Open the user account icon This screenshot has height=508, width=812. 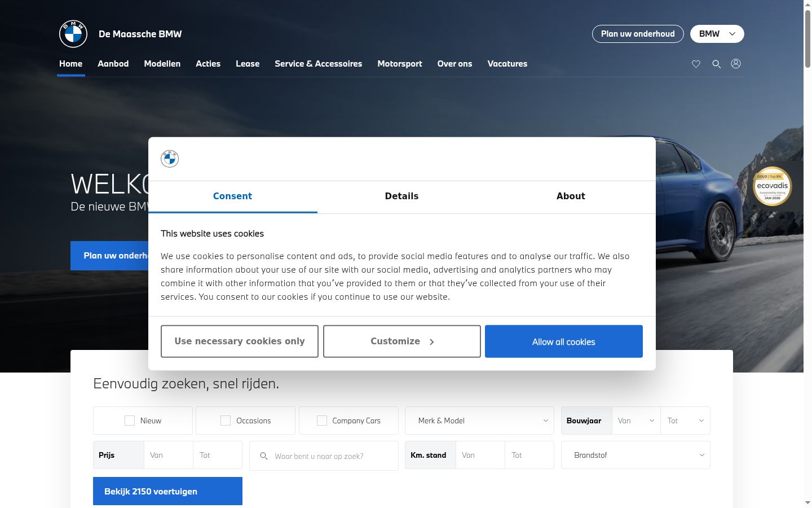(x=736, y=64)
